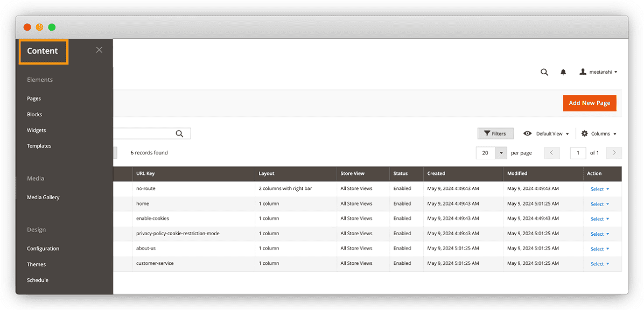Image resolution: width=644 pixels, height=310 pixels.
Task: Open Templates in Content menu
Action: click(x=39, y=146)
